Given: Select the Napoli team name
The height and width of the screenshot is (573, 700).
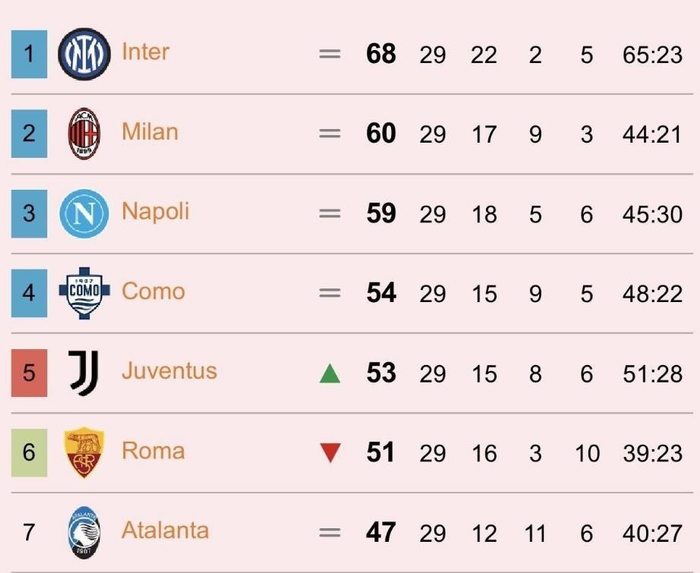Looking at the screenshot, I should [x=155, y=211].
